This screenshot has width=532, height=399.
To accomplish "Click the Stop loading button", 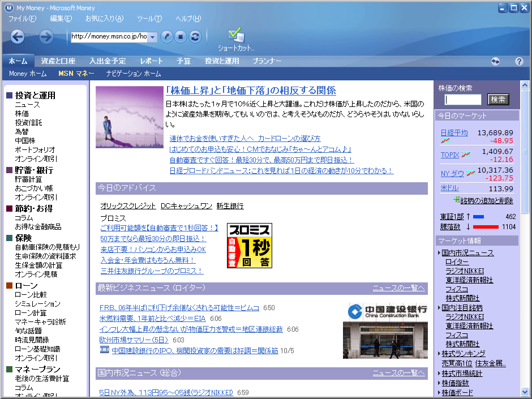I will (181, 37).
